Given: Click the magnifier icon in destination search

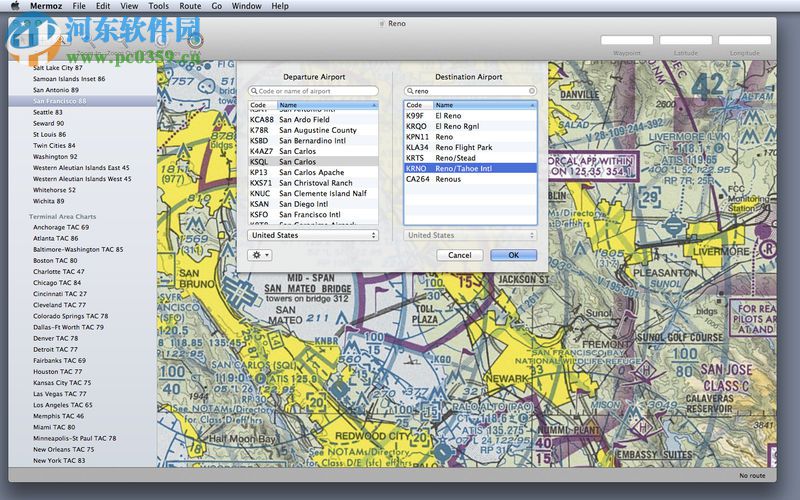Looking at the screenshot, I should [410, 91].
